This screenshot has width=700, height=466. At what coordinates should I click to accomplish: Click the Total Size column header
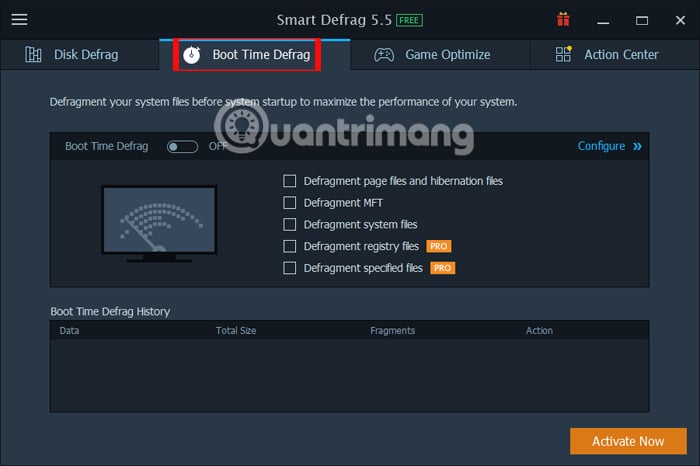236,331
